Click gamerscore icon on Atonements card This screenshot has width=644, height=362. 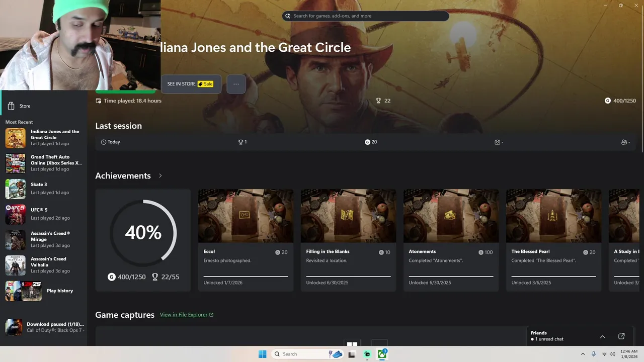point(480,252)
